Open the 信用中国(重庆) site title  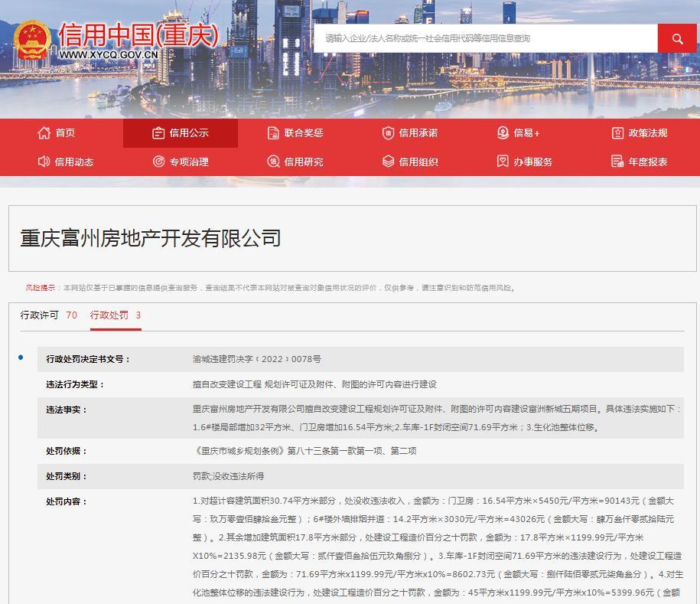click(138, 35)
